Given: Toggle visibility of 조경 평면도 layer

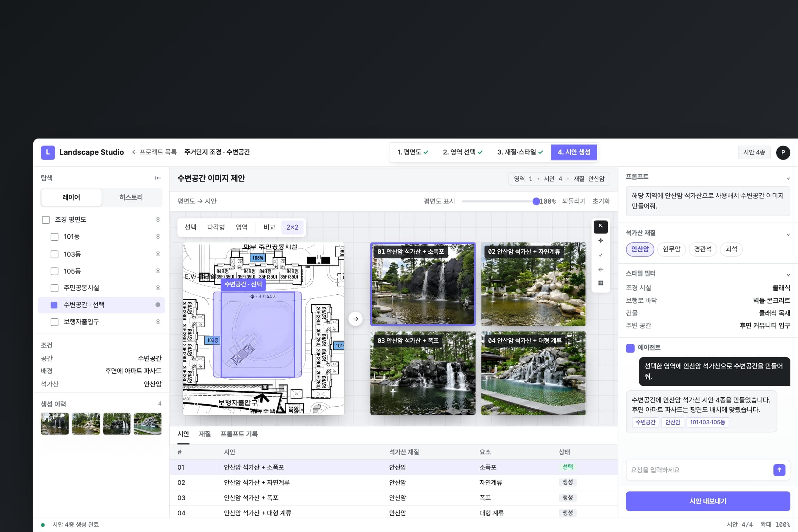Looking at the screenshot, I should click(158, 219).
